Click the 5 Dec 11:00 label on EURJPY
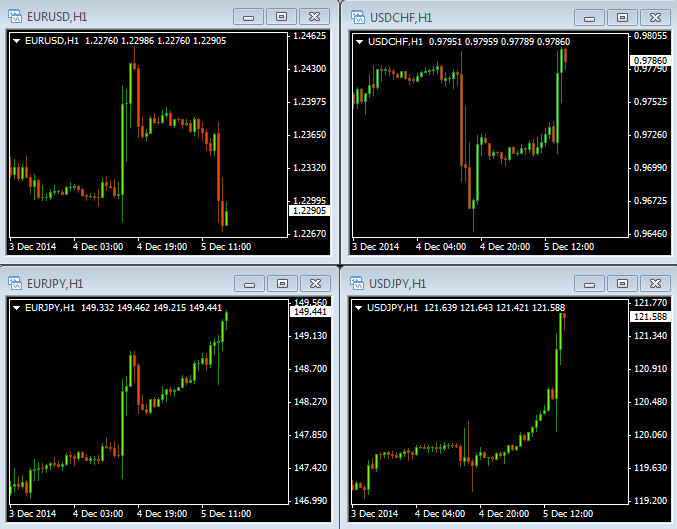Image resolution: width=677 pixels, height=529 pixels. tap(226, 513)
